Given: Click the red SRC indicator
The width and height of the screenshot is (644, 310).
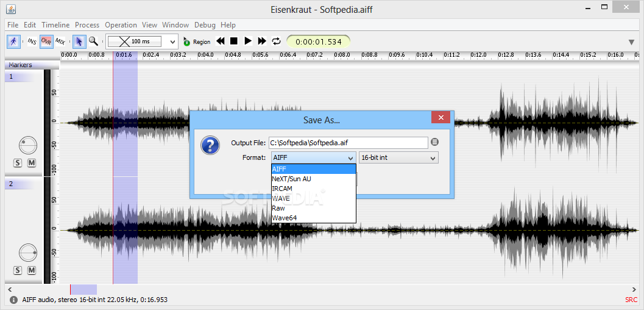Looking at the screenshot, I should [x=631, y=300].
